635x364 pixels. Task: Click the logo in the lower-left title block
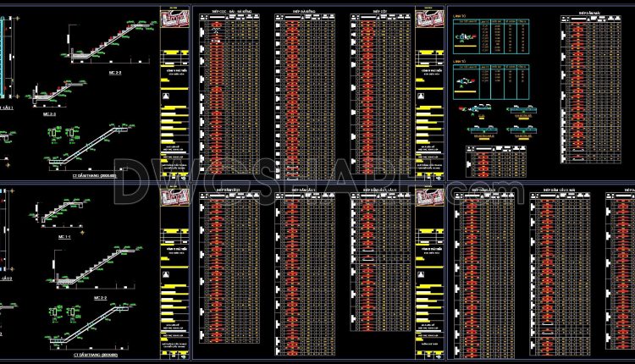(174, 197)
